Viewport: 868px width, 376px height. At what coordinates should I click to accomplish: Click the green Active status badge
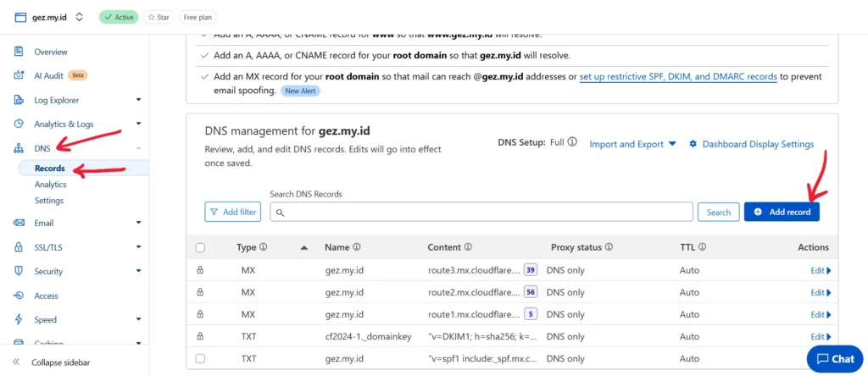[x=119, y=17]
